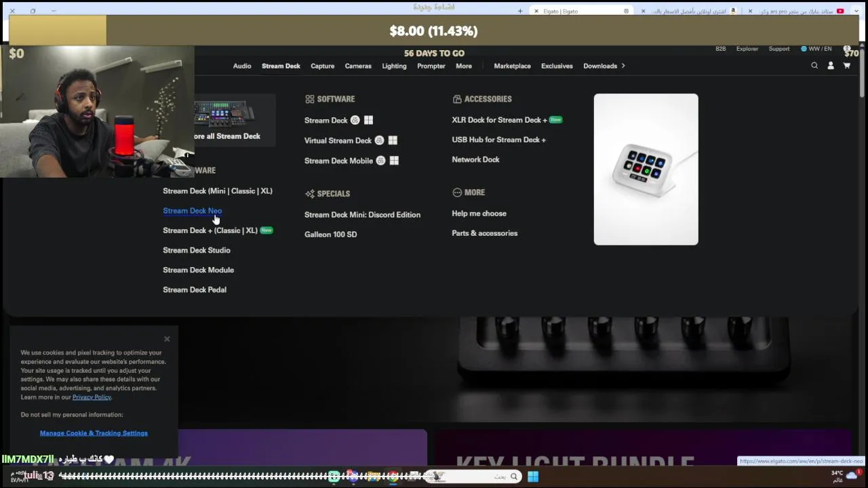868x488 pixels.
Task: Open the Lighting menu
Action: pos(394,66)
